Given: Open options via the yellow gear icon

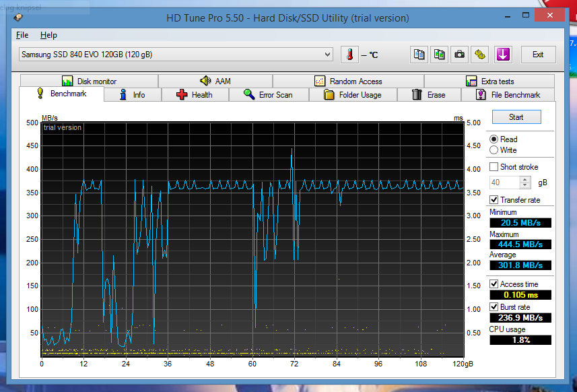Looking at the screenshot, I should 480,55.
